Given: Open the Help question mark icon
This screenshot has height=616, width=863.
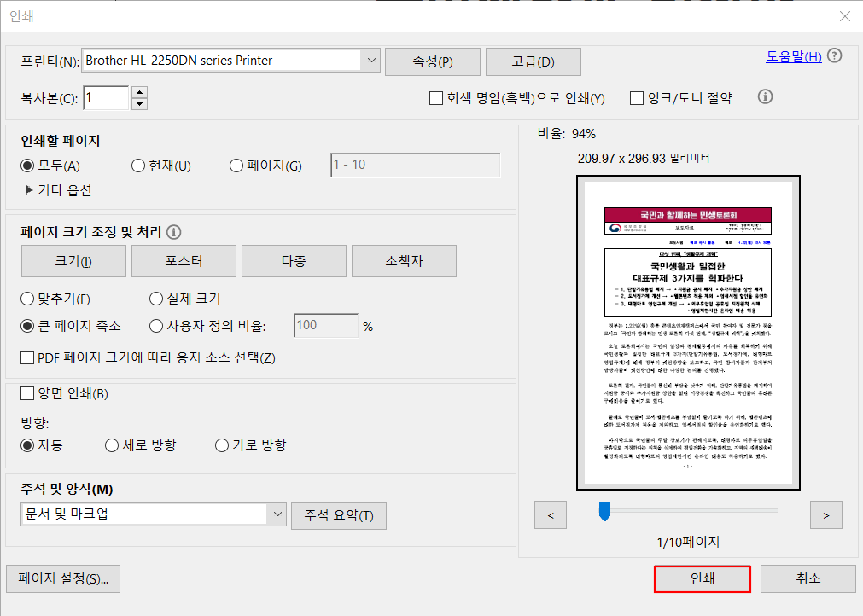Looking at the screenshot, I should tap(834, 55).
